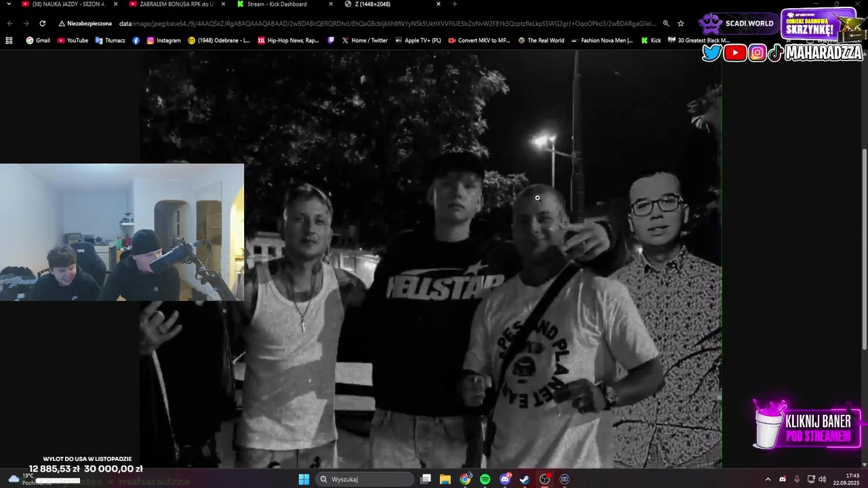Open the Instagram bookmark
Screen dimensions: 868x488
click(x=164, y=41)
